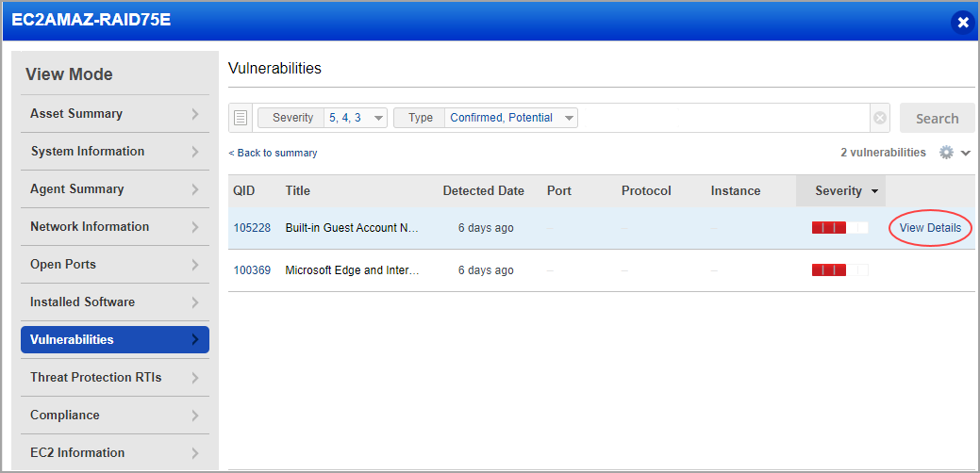Screen dimensions: 980x473
Task: Select Threat Protection RTIs view
Action: pos(115,378)
